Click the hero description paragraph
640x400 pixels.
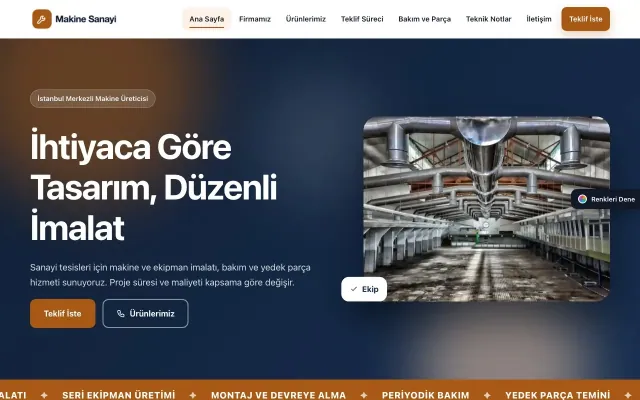170,275
